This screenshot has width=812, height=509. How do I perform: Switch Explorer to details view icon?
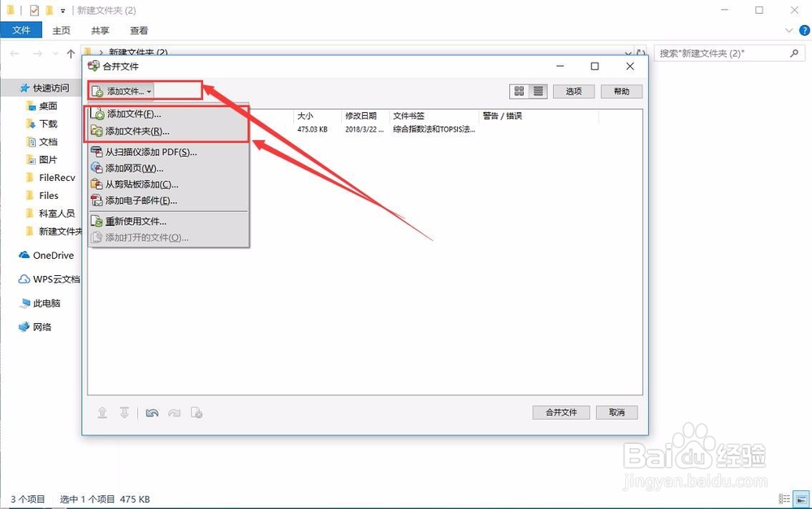pos(784,499)
